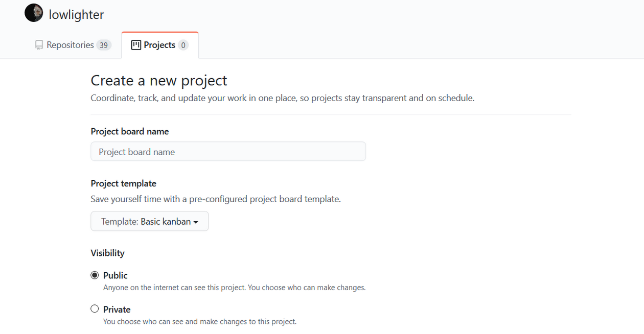Click the projects count badge showing 0
644x334 pixels.
pos(183,45)
